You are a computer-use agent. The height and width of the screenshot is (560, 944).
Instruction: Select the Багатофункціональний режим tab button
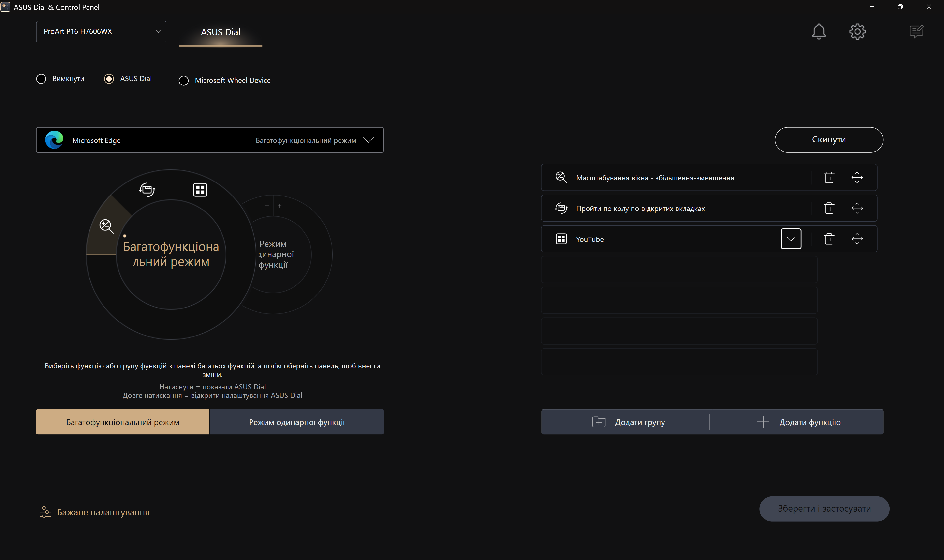coord(123,422)
